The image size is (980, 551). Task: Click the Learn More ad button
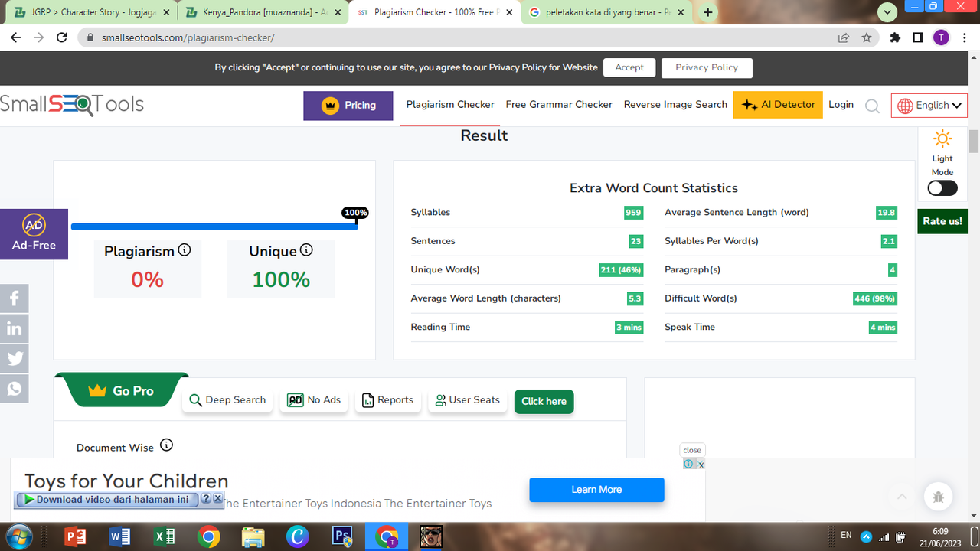point(596,490)
